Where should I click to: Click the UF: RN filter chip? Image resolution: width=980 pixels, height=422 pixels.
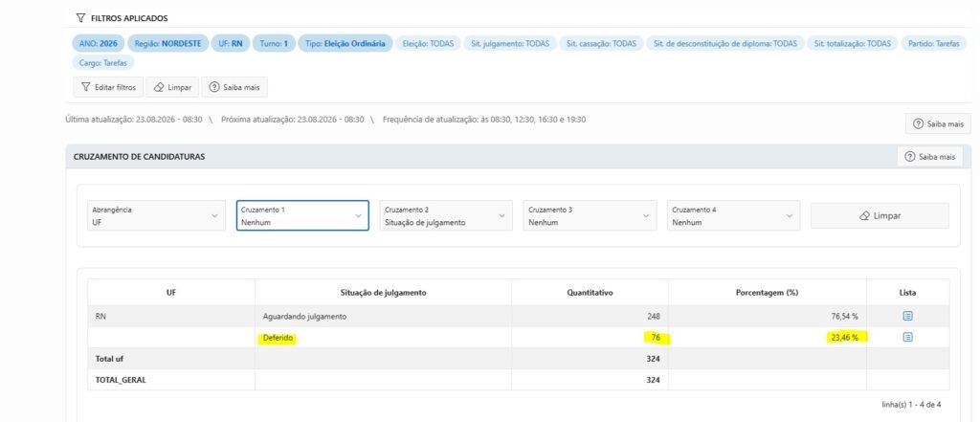coord(231,44)
